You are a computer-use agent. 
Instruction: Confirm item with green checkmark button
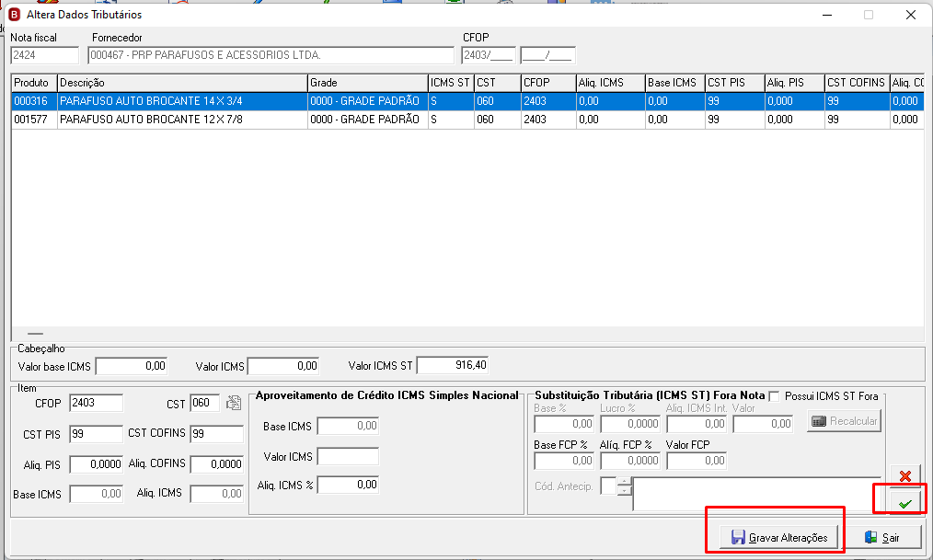point(905,504)
